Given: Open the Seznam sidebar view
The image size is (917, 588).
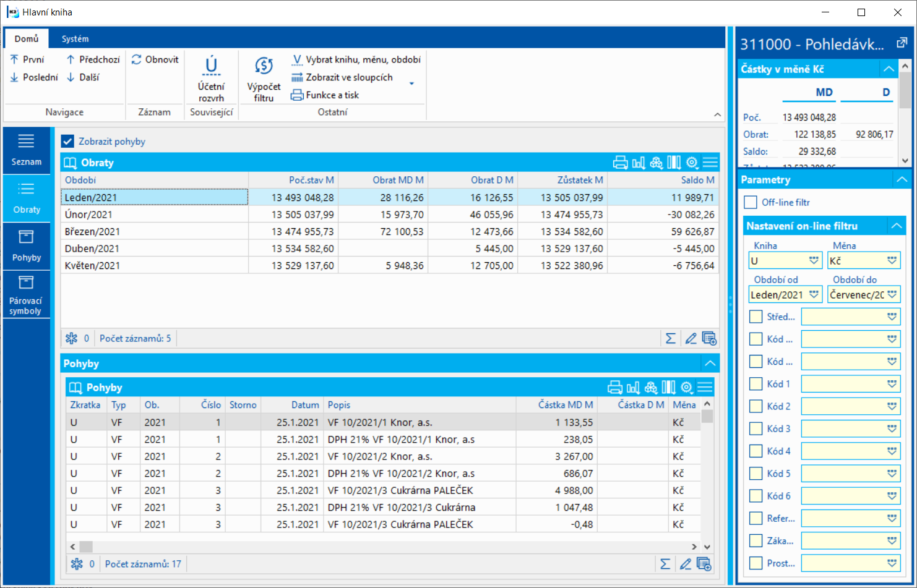Looking at the screenshot, I should pyautogui.click(x=27, y=150).
